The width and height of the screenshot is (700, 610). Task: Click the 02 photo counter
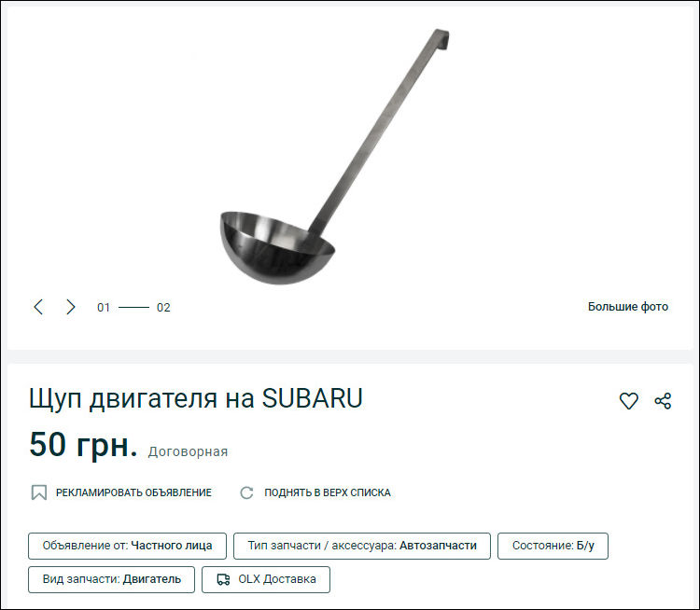click(x=163, y=308)
